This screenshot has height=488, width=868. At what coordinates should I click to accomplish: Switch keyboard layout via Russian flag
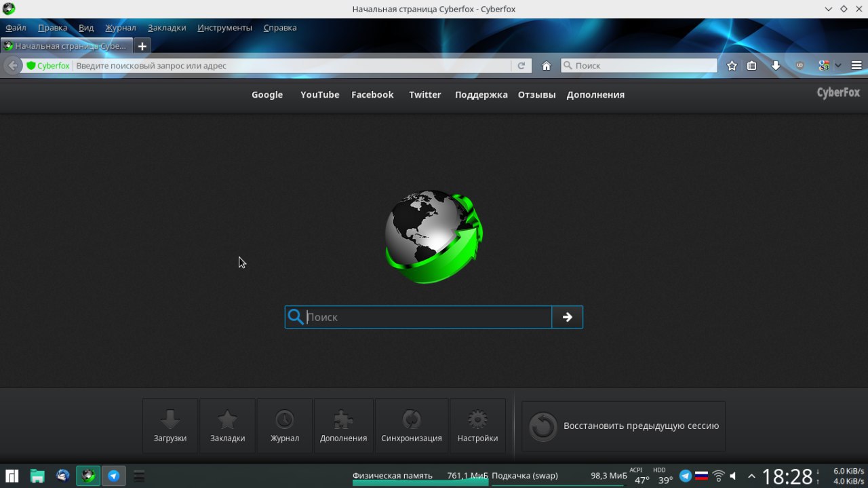tap(702, 476)
